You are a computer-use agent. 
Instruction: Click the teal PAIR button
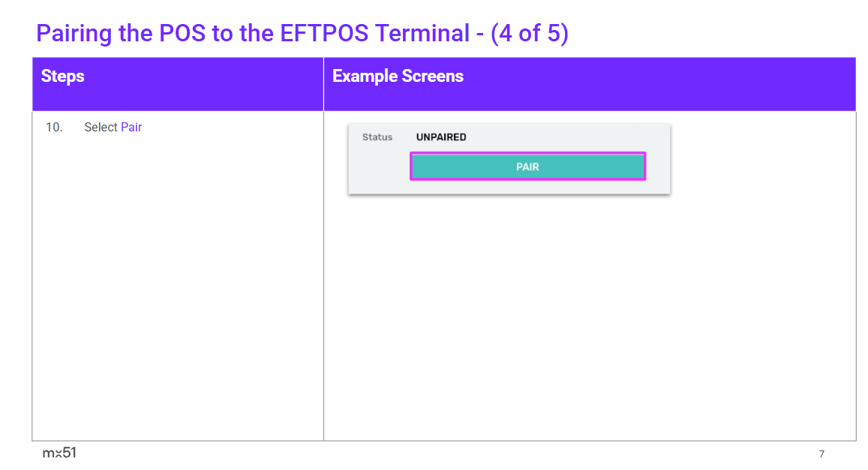[x=527, y=167]
